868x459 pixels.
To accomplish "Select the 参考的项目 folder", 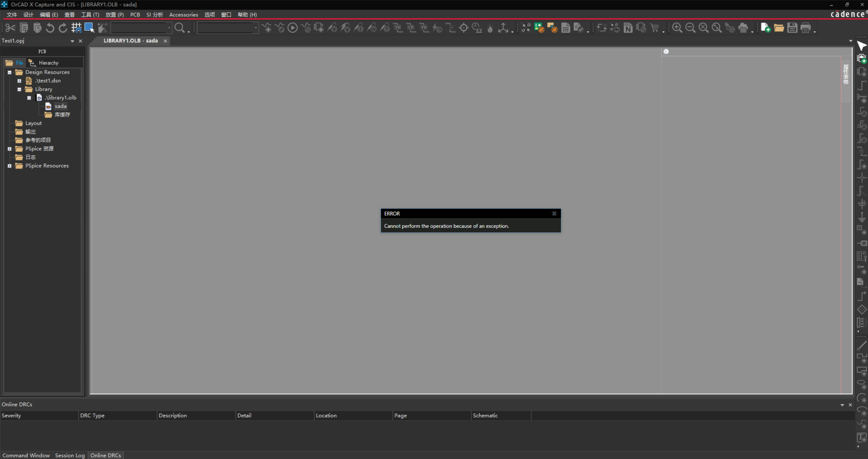I will pos(38,140).
